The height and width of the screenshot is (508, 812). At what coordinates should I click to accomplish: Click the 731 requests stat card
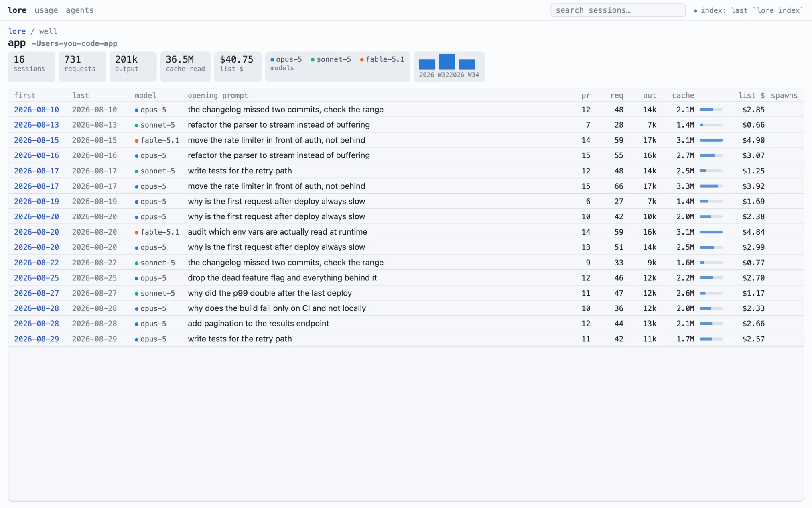[82, 67]
